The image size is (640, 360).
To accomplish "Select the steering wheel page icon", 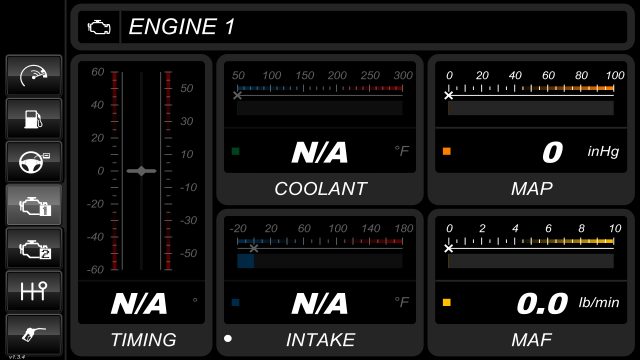I will (34, 162).
